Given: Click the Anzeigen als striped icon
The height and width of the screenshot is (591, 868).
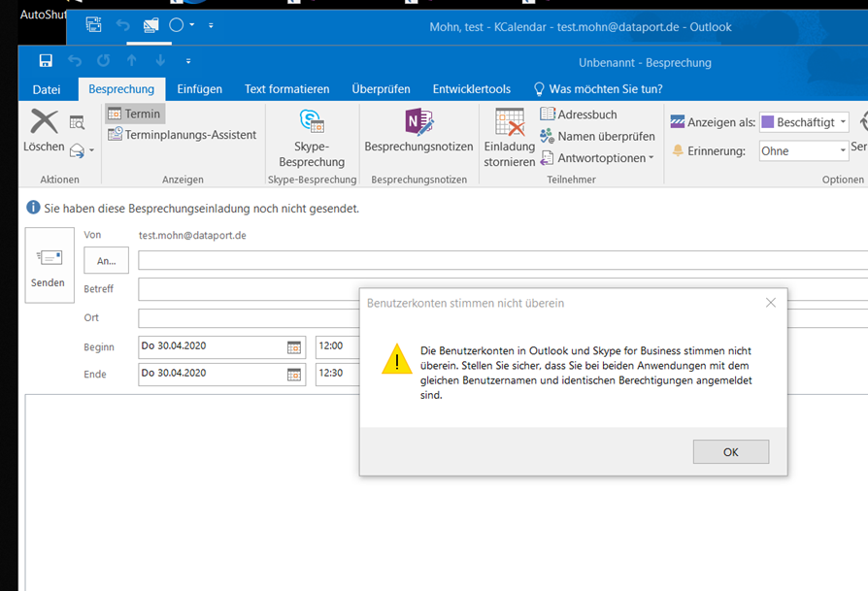Looking at the screenshot, I should pos(677,121).
